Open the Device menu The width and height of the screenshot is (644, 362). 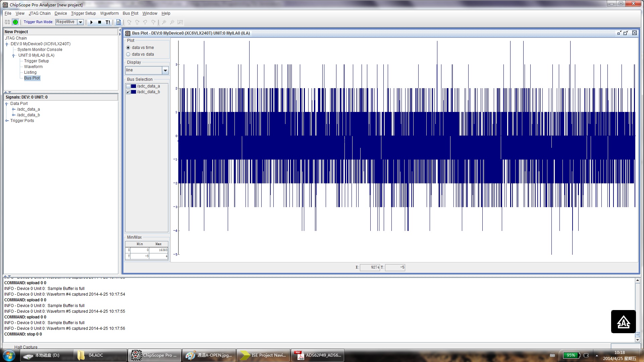click(61, 13)
